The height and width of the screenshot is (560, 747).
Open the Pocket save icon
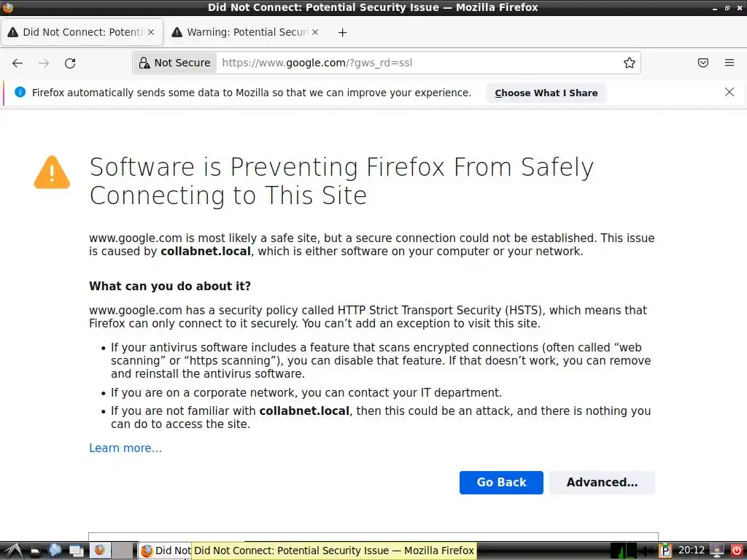pyautogui.click(x=703, y=63)
